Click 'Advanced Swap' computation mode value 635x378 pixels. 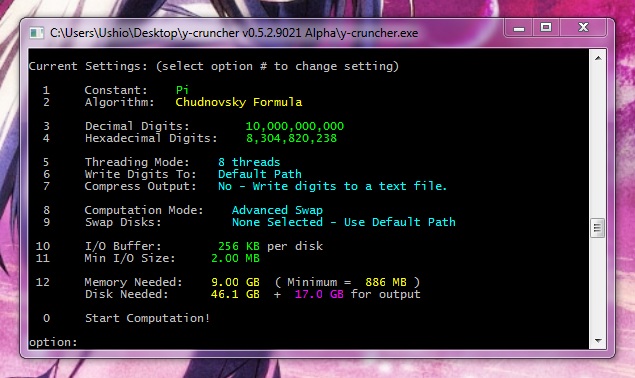(x=277, y=210)
